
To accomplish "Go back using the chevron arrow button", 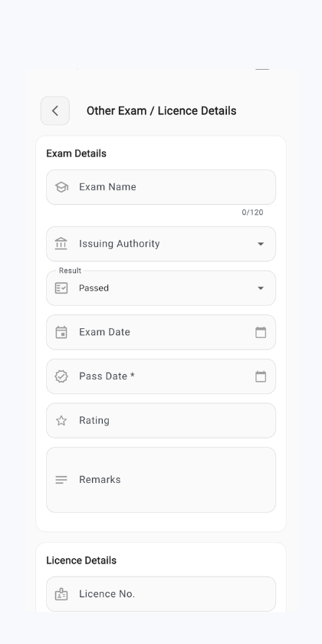I will coord(55,111).
